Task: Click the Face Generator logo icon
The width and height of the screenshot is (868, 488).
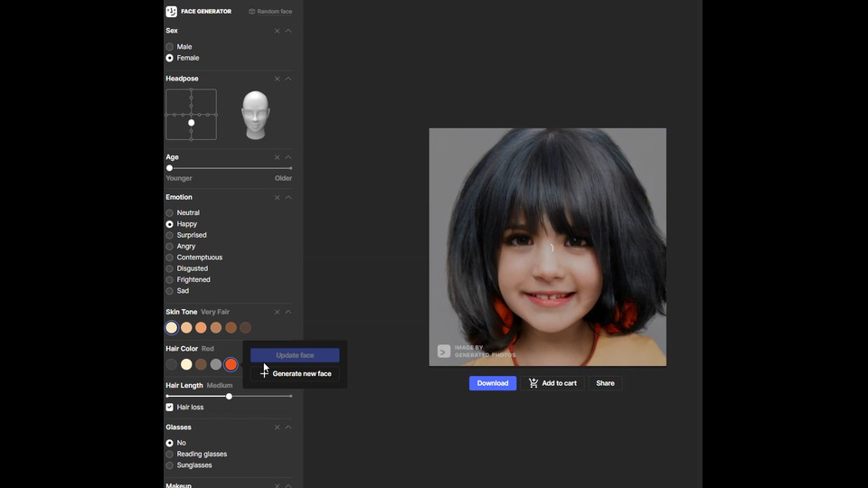Action: pos(172,12)
